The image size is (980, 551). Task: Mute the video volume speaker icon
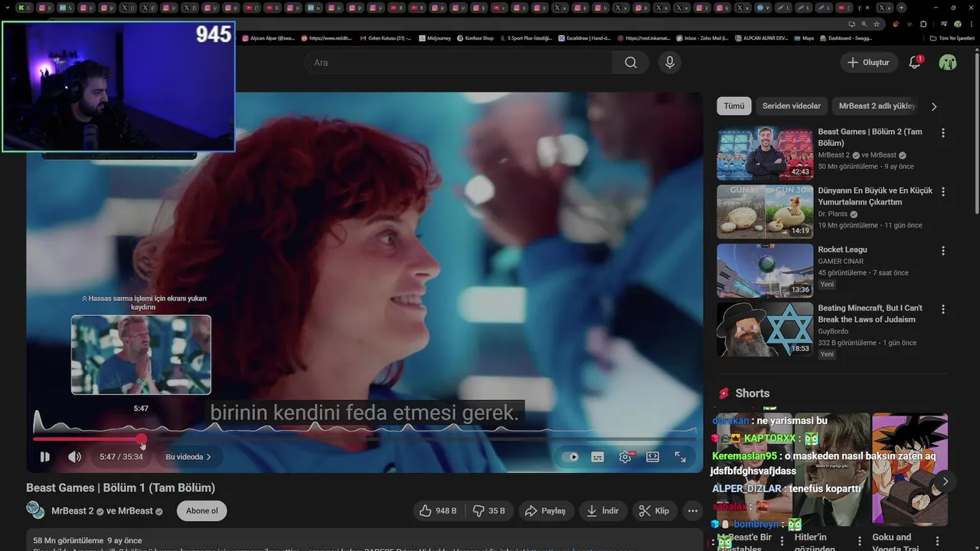pos(74,457)
